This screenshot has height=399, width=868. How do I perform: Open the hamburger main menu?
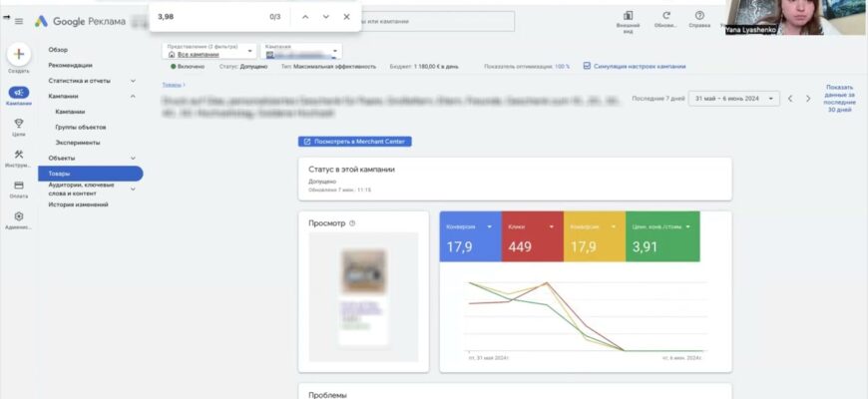(18, 21)
